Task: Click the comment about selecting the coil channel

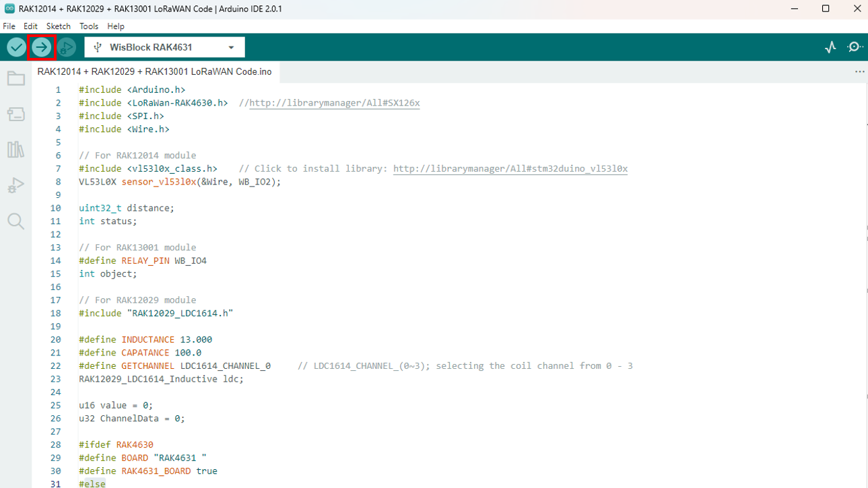Action: [x=465, y=366]
